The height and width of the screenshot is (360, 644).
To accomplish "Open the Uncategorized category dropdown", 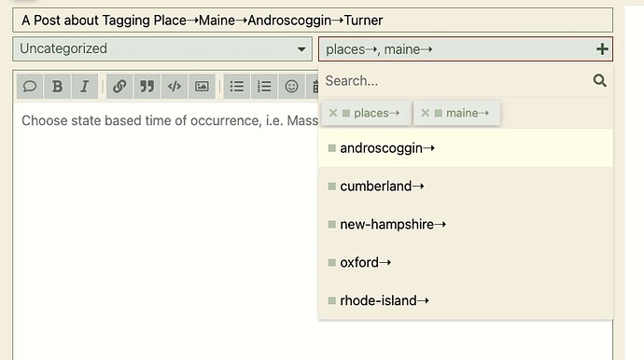I will tap(162, 48).
